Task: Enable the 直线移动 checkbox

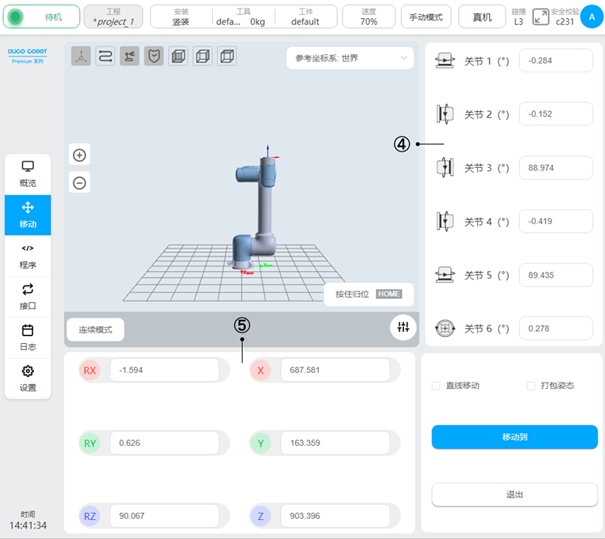Action: [x=435, y=385]
